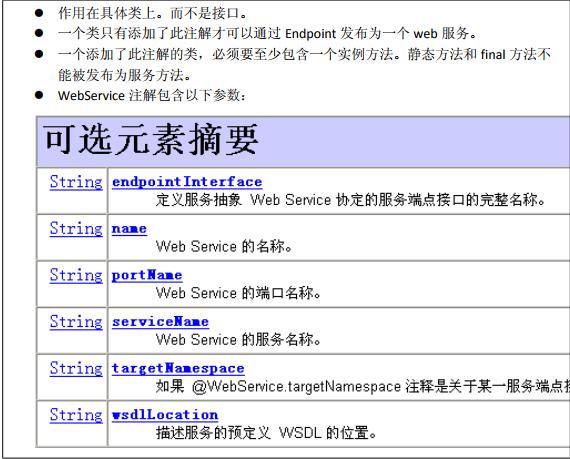This screenshot has height=459, width=570.
Task: Click text starting 如果 @WebService.targetNamespace
Action: [x=363, y=386]
